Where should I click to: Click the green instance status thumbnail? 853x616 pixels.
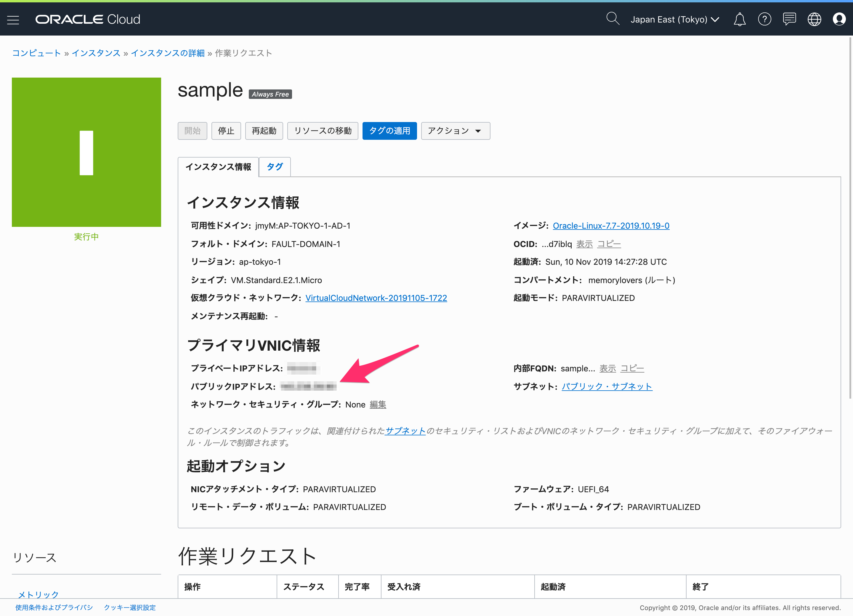(x=86, y=152)
